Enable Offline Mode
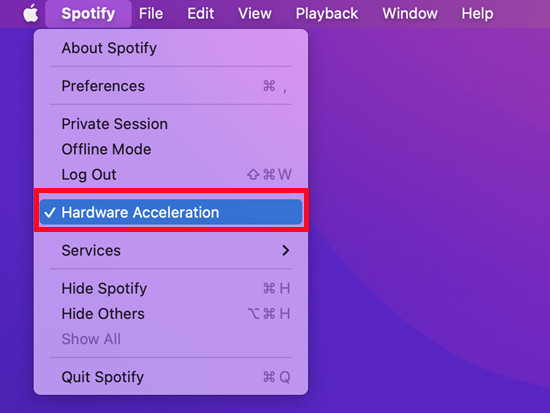The height and width of the screenshot is (413, 550). point(171,149)
